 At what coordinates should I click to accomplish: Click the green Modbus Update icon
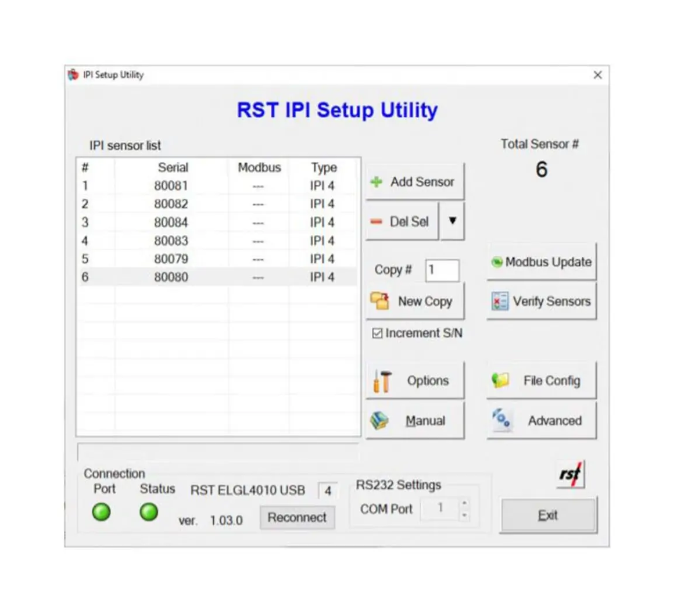click(x=497, y=262)
